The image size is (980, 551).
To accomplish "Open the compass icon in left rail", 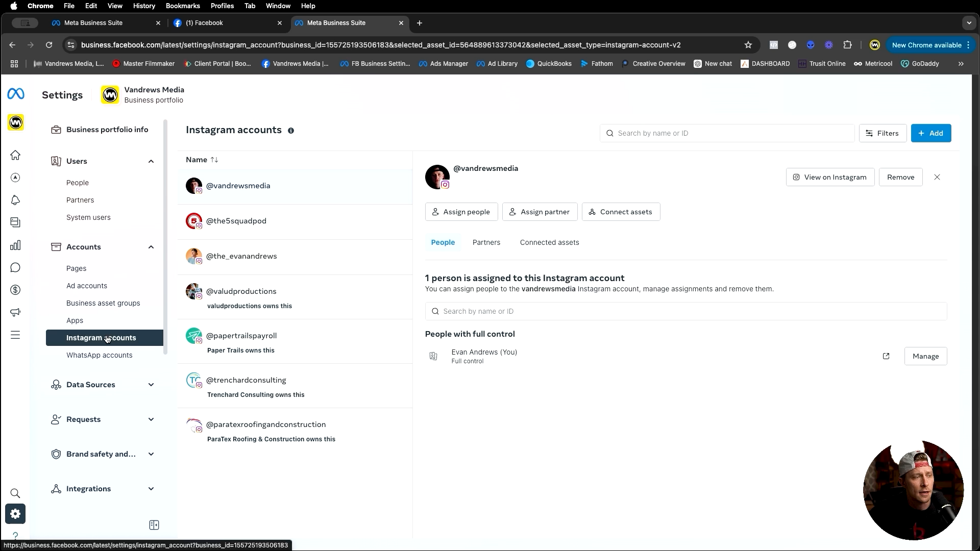I will tap(15, 178).
